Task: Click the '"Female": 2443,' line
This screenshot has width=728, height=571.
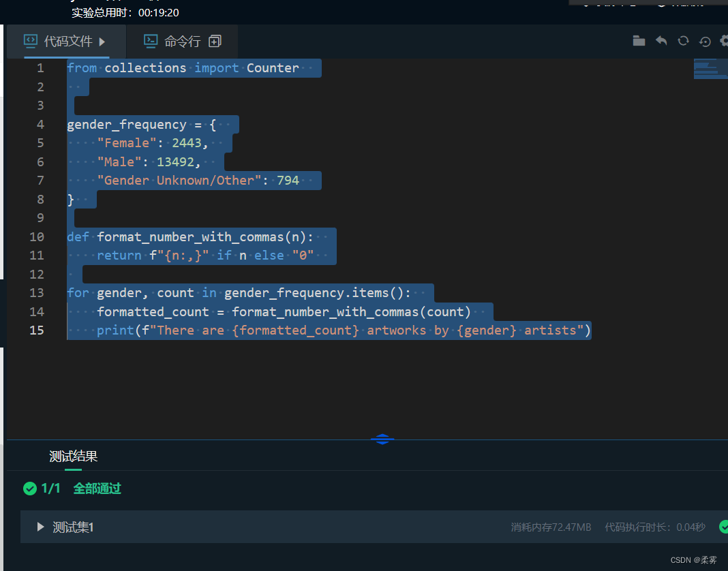Action: pyautogui.click(x=152, y=143)
